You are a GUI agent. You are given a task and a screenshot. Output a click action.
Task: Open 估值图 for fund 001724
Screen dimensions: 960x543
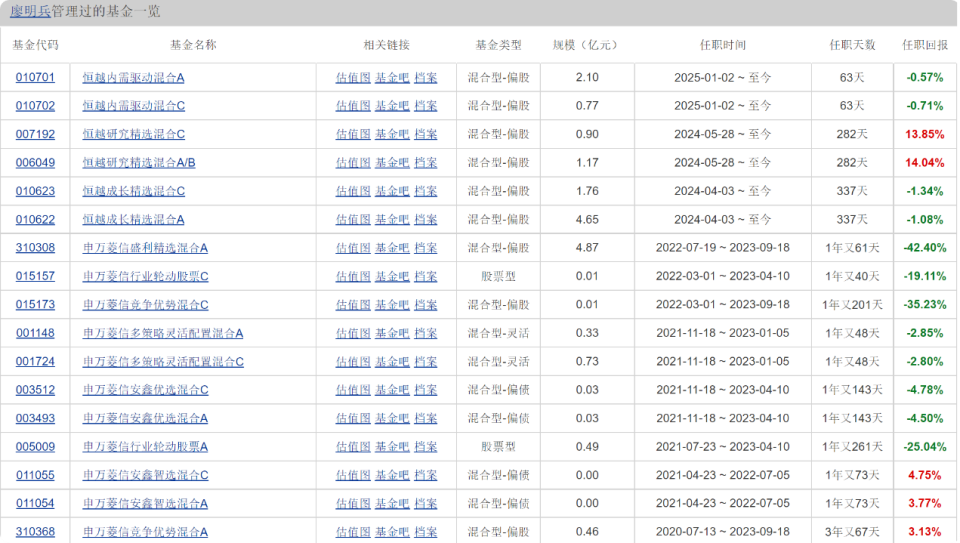pyautogui.click(x=353, y=362)
